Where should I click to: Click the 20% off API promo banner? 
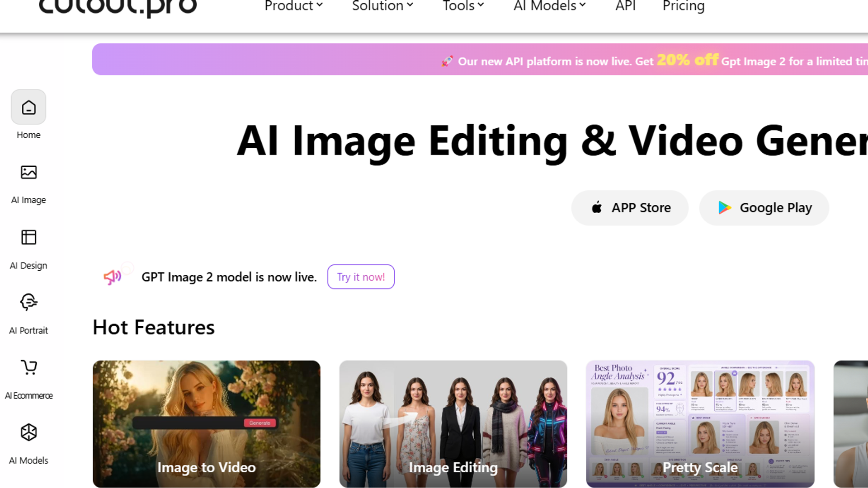pyautogui.click(x=480, y=59)
